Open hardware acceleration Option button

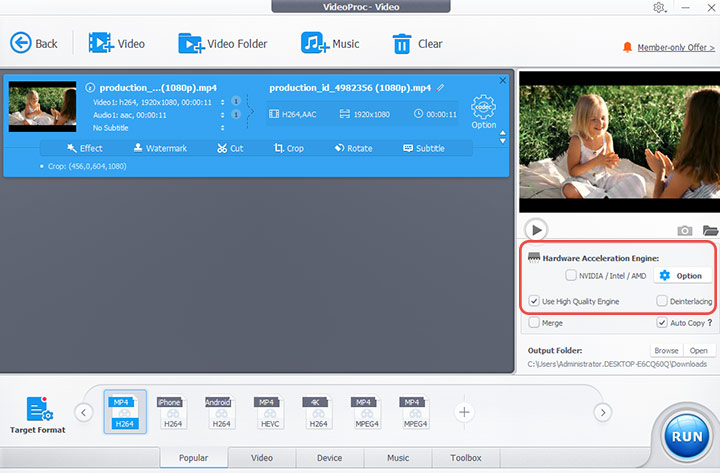tap(681, 276)
